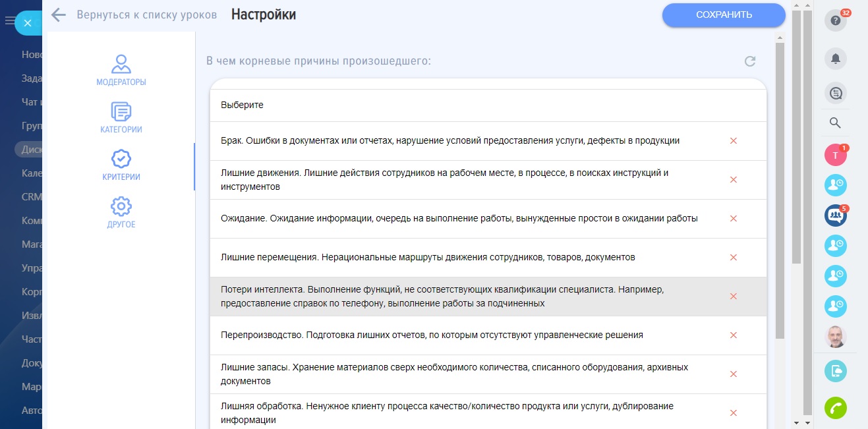Open the Другое settings section
The height and width of the screenshot is (429, 868).
(x=121, y=212)
